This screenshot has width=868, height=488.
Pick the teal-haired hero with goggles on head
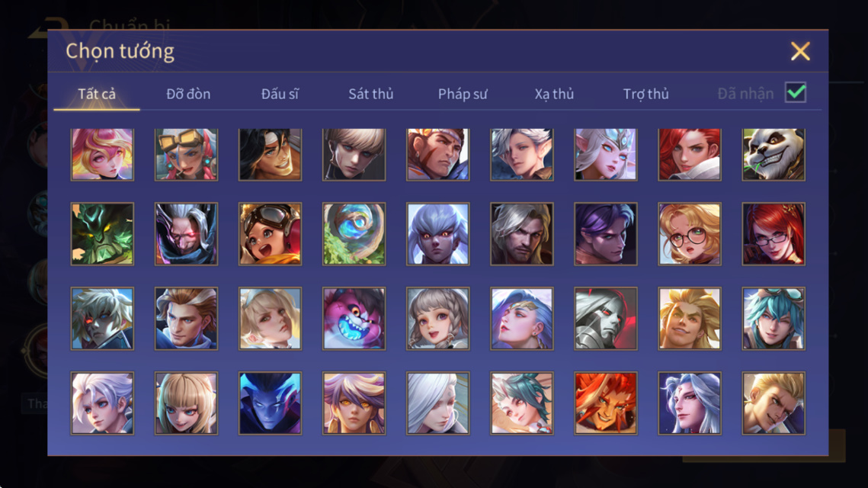774,319
